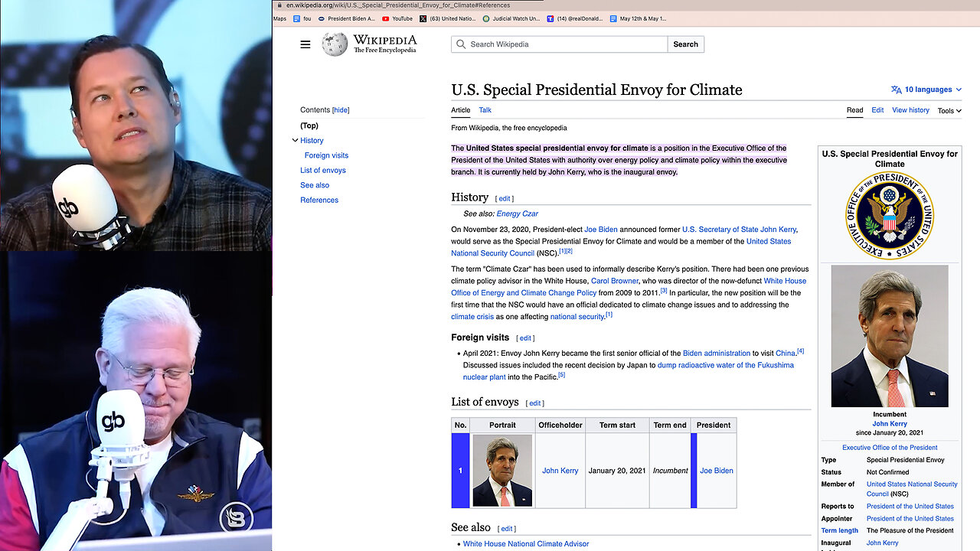Screen dimensions: 980x551
Task: Click John Kerry infobox photo
Action: (890, 336)
